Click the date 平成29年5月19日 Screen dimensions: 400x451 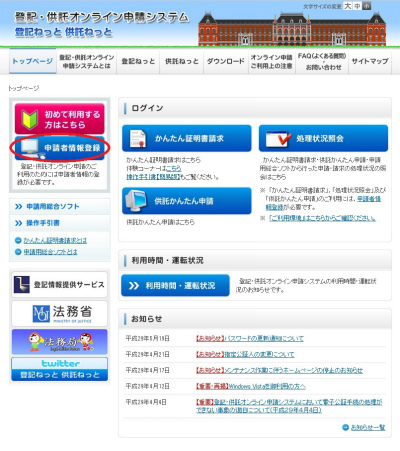148,338
